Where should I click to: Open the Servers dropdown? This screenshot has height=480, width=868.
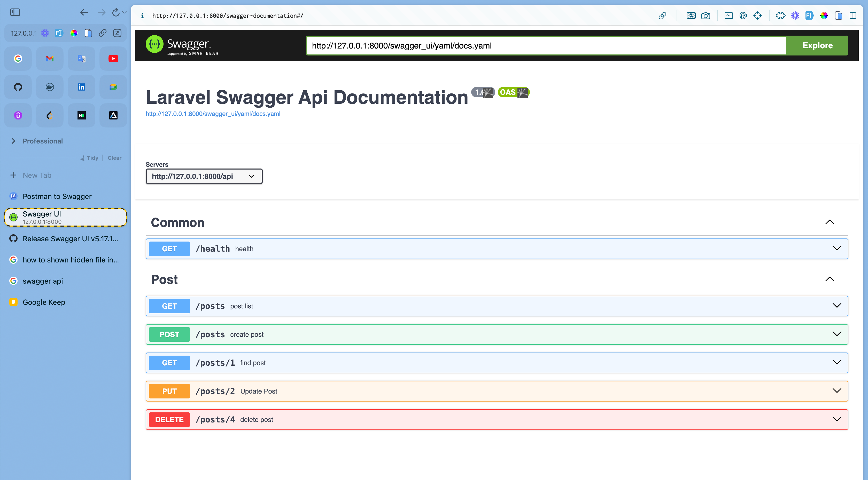204,176
